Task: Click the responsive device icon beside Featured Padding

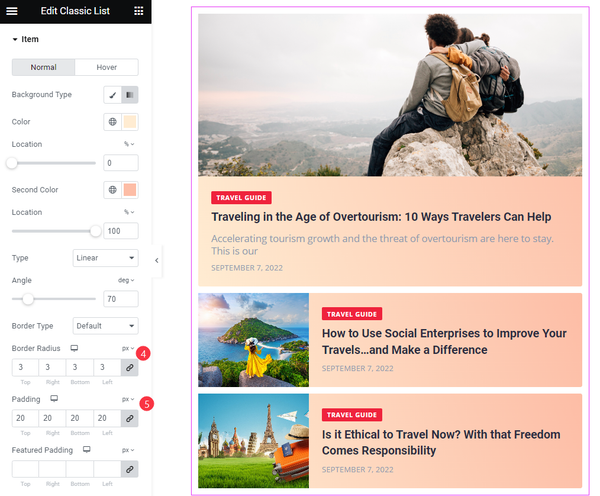Action: click(87, 449)
